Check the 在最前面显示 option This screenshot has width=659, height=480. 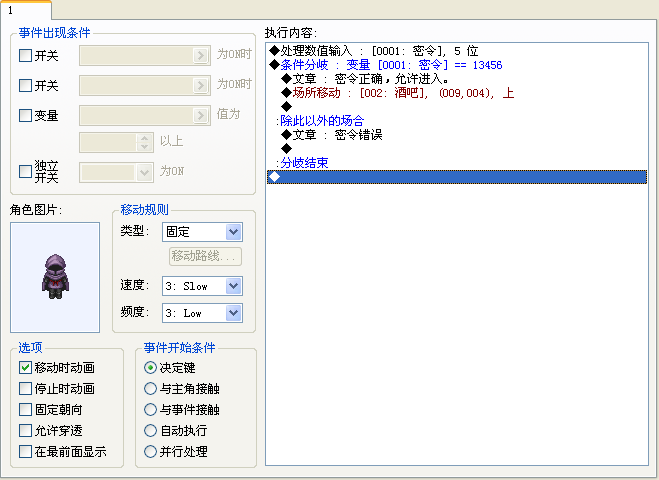tap(25, 451)
